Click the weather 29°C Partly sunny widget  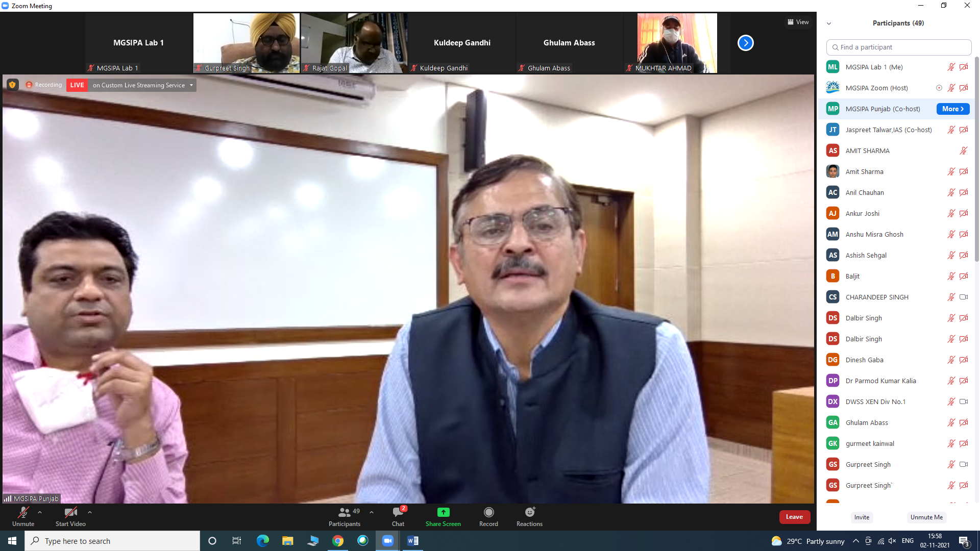[807, 541]
